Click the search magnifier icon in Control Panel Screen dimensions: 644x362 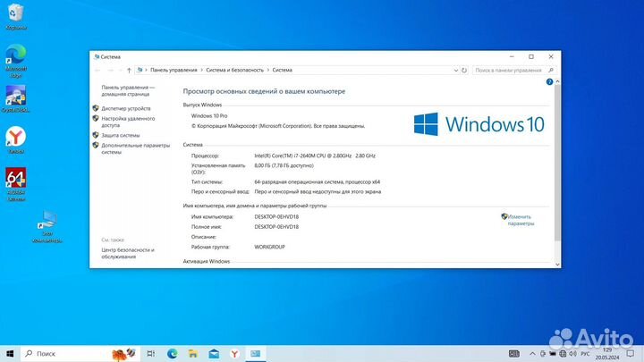[x=551, y=71]
